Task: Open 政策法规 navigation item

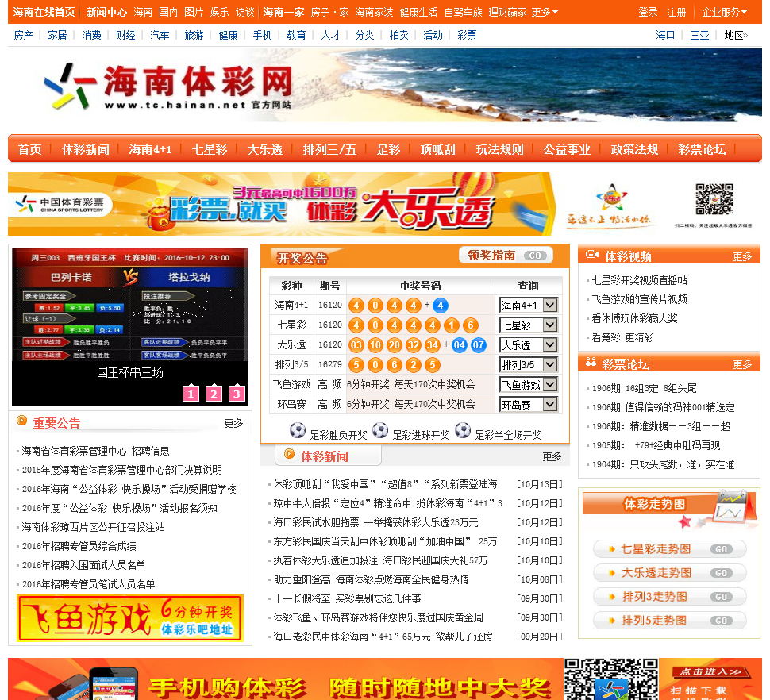Action: click(x=634, y=149)
